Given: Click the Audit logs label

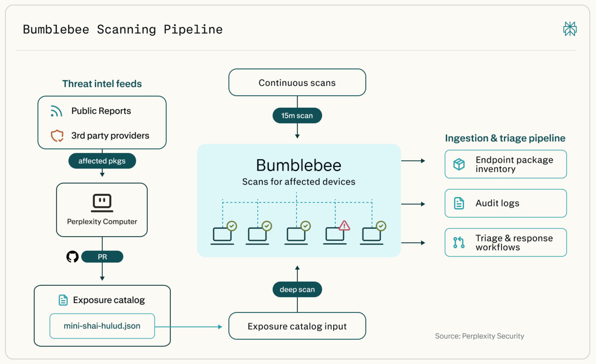Looking at the screenshot, I should 497,203.
